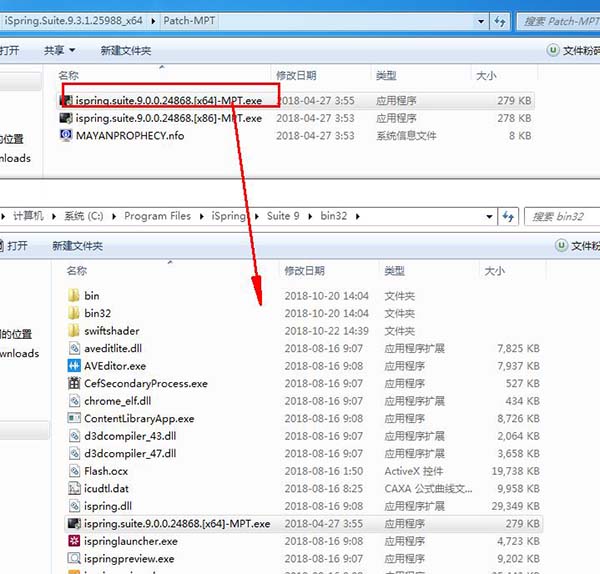The image size is (600, 574).
Task: Click the MAYANPROPHECY.nfo file icon
Action: pos(66,135)
